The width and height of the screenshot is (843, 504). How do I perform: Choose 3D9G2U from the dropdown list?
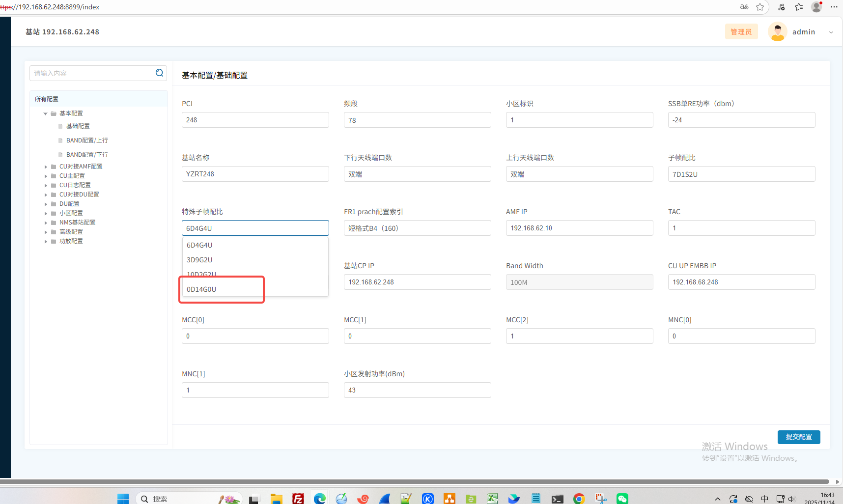click(x=199, y=260)
